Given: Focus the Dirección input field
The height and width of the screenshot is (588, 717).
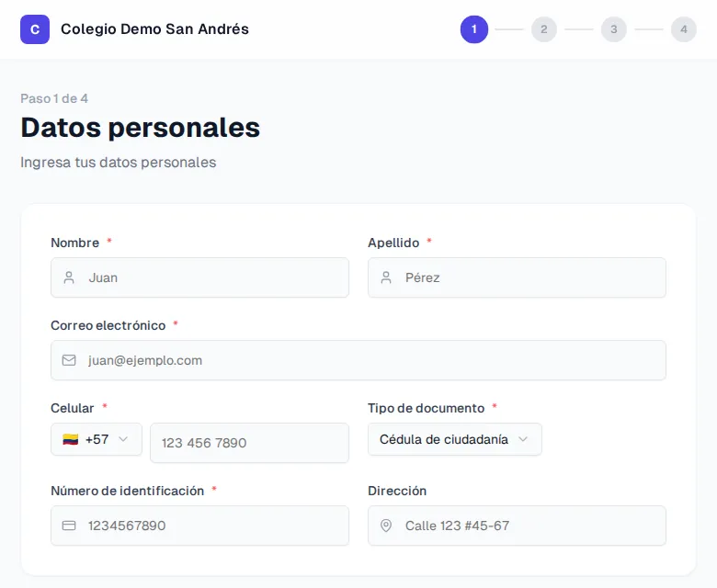Looking at the screenshot, I should [518, 526].
